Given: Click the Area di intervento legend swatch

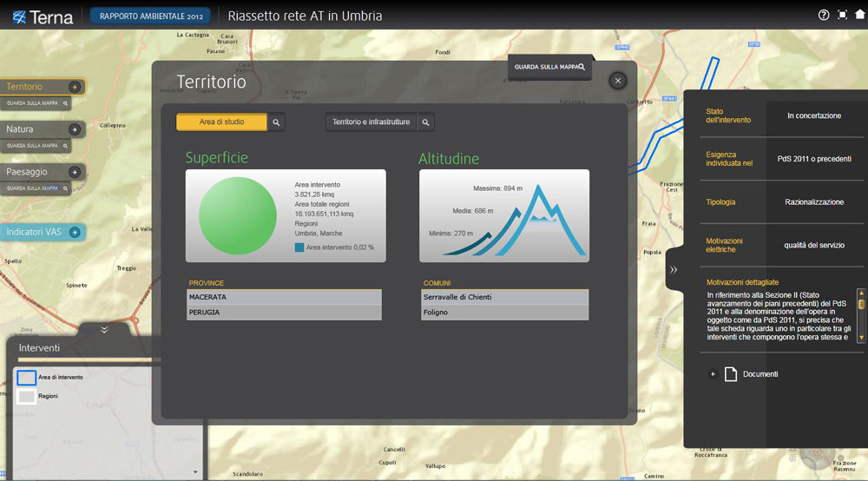Looking at the screenshot, I should [27, 378].
